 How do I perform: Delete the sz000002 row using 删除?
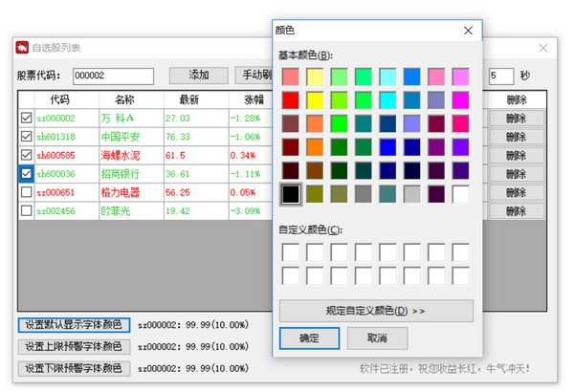[x=516, y=119]
